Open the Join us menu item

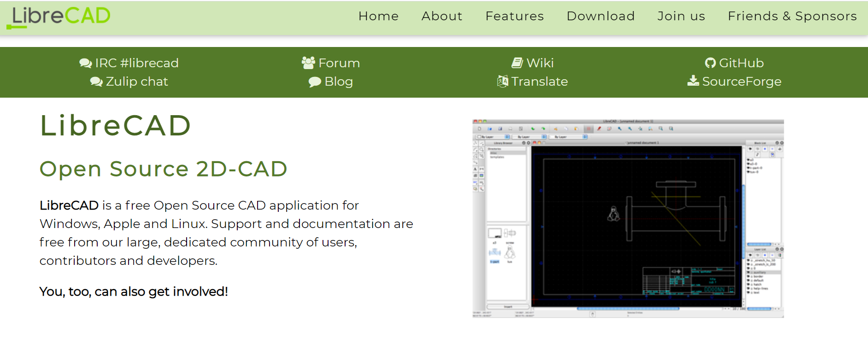point(681,16)
